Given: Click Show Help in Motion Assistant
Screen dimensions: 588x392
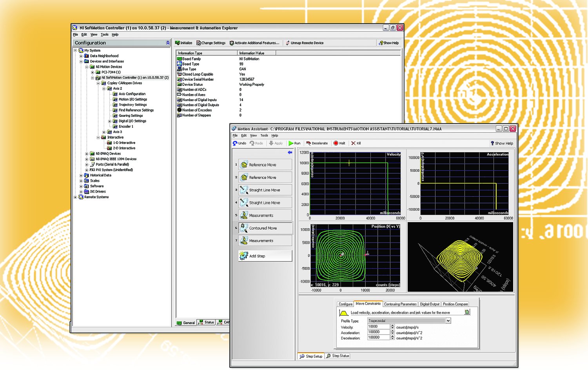Looking at the screenshot, I should coord(502,143).
